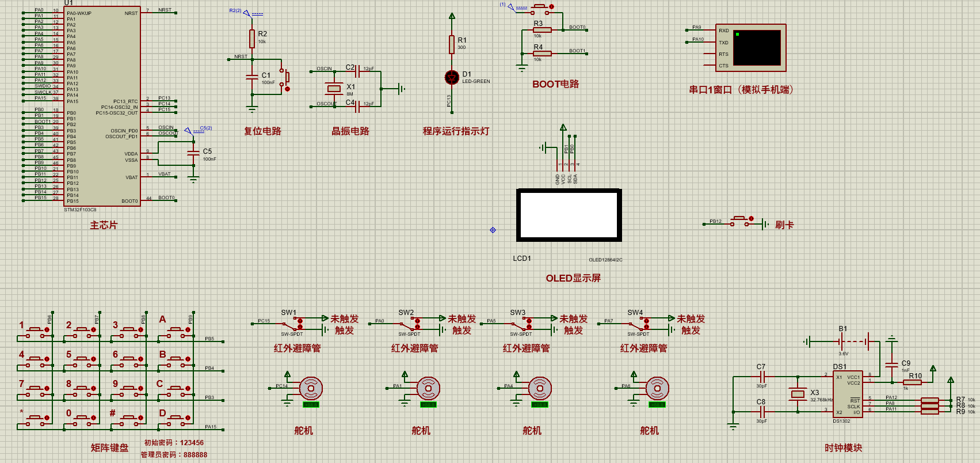980x463 pixels.
Task: Select the servo motor on PA6
Action: click(x=657, y=389)
